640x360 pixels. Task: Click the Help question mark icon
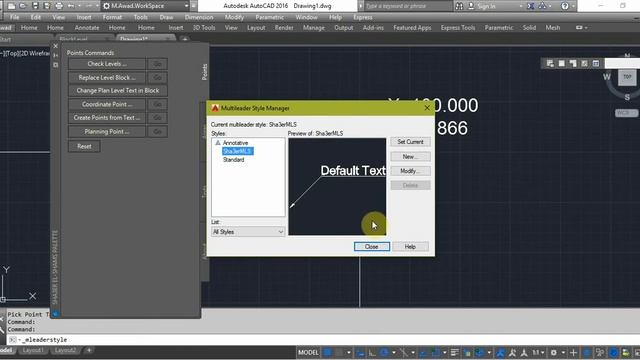pos(565,6)
